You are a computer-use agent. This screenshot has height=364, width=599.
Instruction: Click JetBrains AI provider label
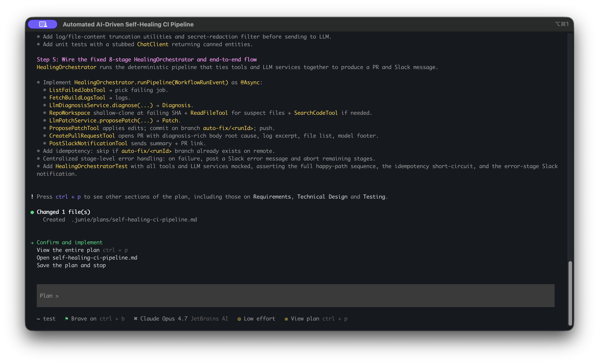[x=209, y=318]
